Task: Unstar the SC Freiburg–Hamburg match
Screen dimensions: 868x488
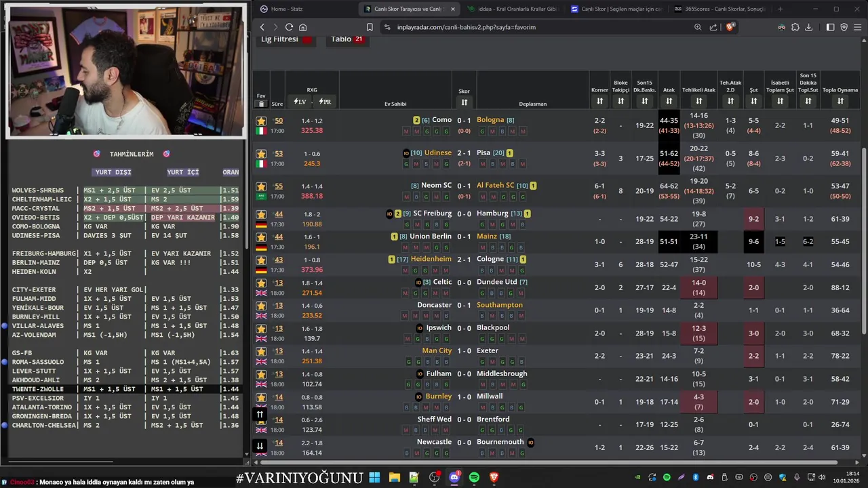Action: tap(261, 214)
